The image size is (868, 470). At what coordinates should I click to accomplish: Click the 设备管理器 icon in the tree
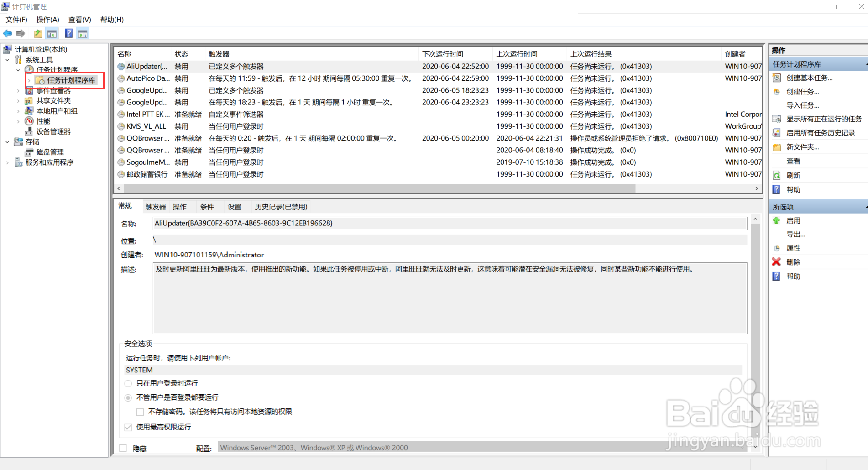tap(29, 131)
